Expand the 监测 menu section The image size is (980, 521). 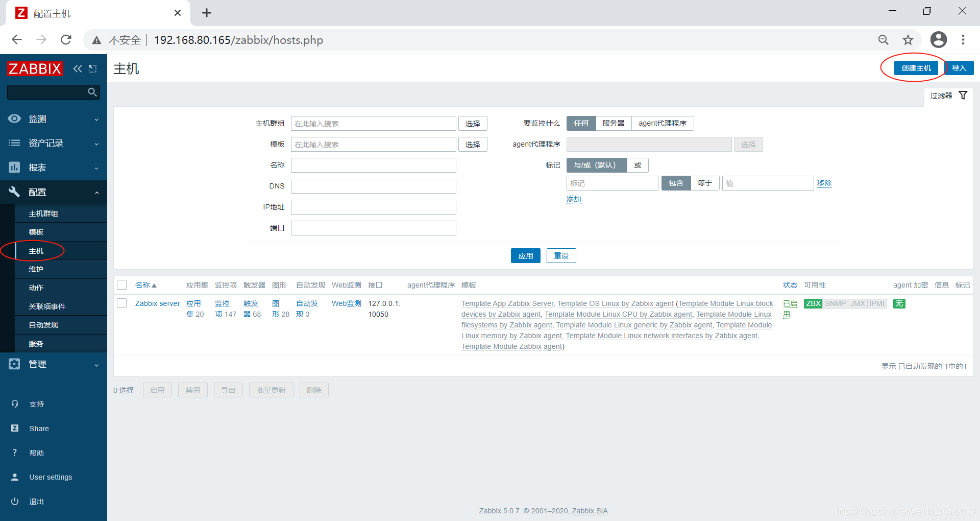pos(54,119)
